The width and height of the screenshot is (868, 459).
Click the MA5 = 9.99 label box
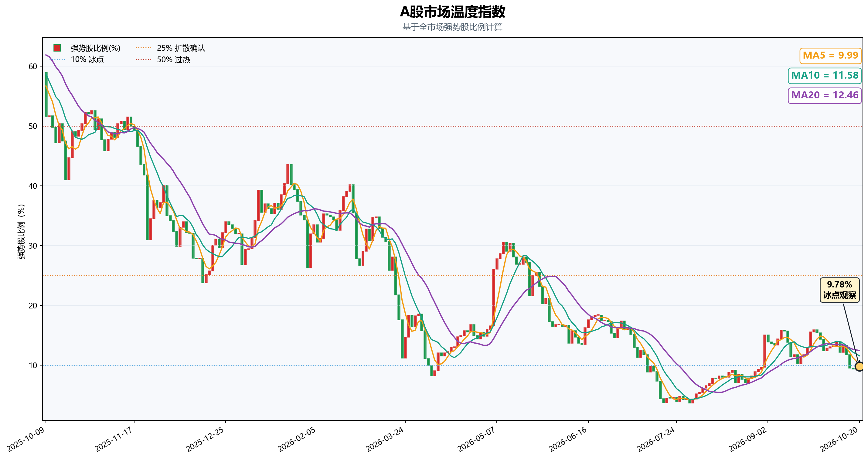[830, 56]
